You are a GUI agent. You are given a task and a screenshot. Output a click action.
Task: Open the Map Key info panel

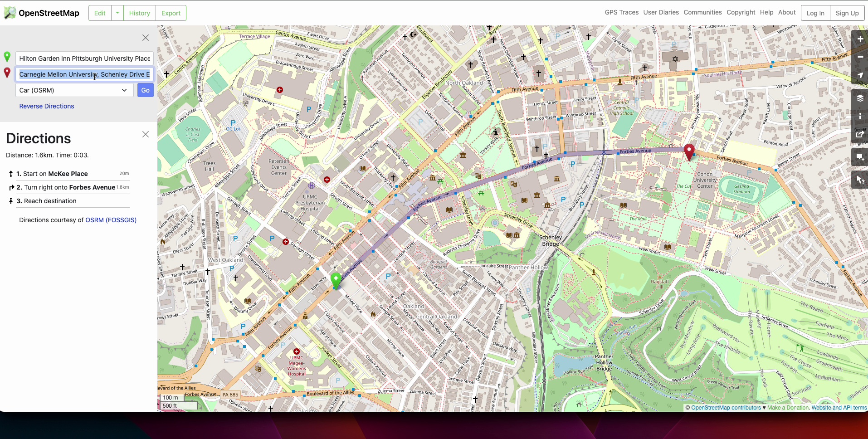coord(860,116)
